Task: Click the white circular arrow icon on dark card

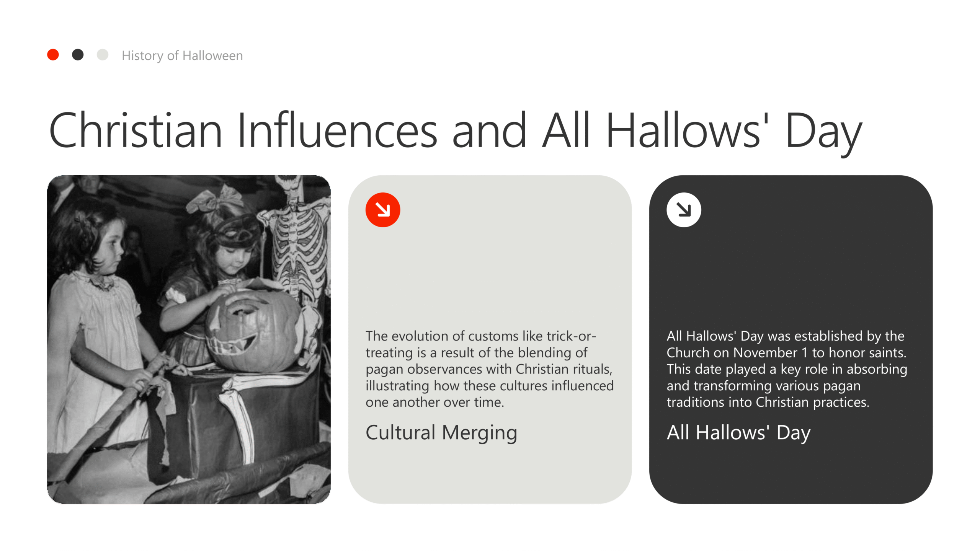Action: click(684, 210)
